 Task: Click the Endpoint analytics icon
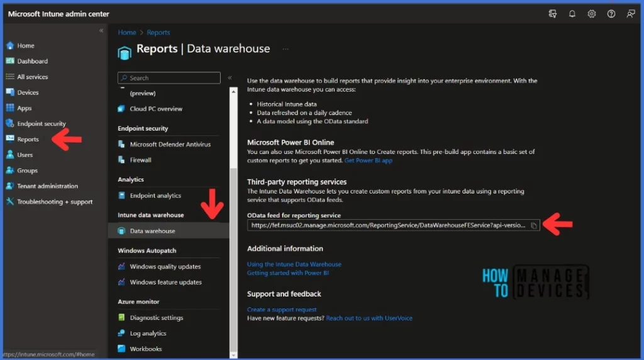pyautogui.click(x=121, y=196)
